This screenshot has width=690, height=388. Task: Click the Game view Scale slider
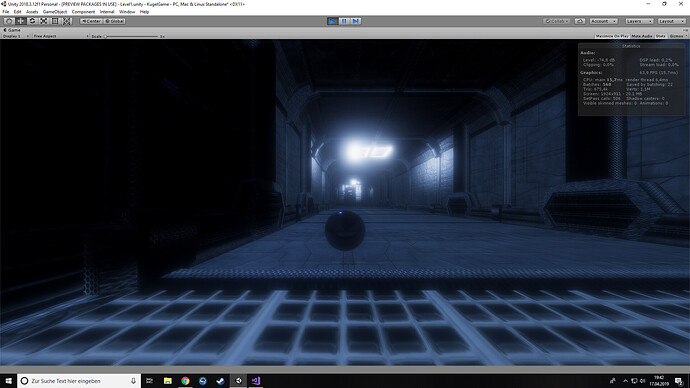[131, 36]
